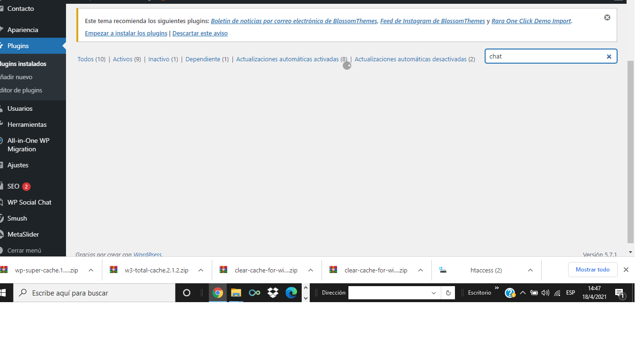
Task: Launch Microsoft Edge from the taskbar
Action: [x=291, y=293]
